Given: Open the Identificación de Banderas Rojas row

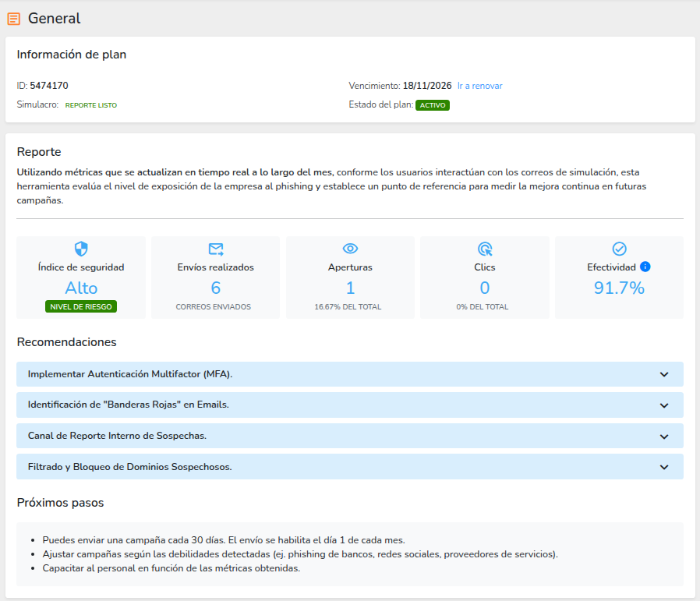Looking at the screenshot, I should coord(128,405).
